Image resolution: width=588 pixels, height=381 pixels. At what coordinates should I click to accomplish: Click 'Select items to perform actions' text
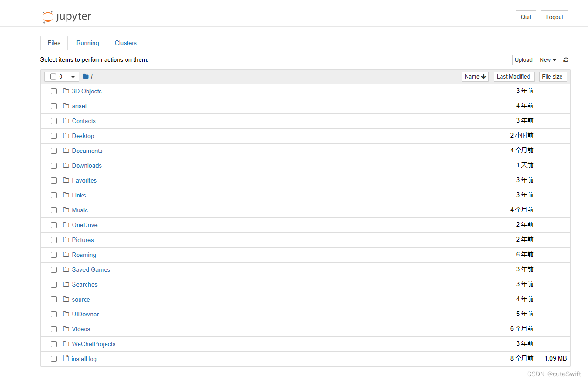(x=94, y=60)
